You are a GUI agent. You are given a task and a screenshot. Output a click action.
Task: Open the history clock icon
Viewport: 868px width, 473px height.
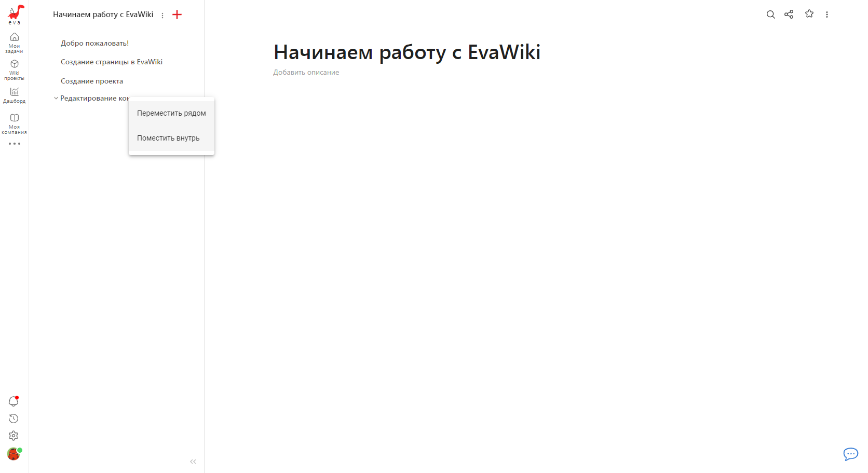click(13, 419)
